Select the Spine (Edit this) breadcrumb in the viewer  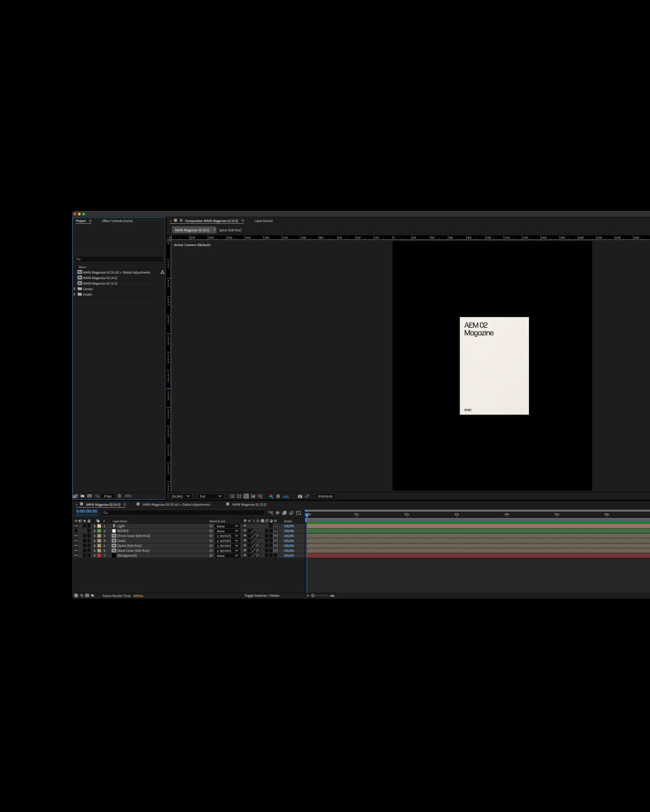pyautogui.click(x=230, y=230)
